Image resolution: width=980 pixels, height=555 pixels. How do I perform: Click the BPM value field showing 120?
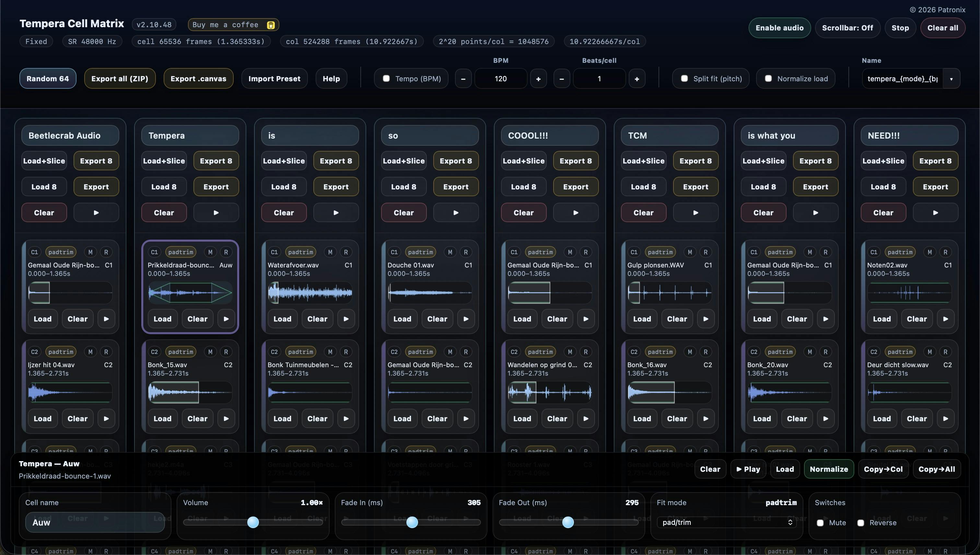pos(500,79)
